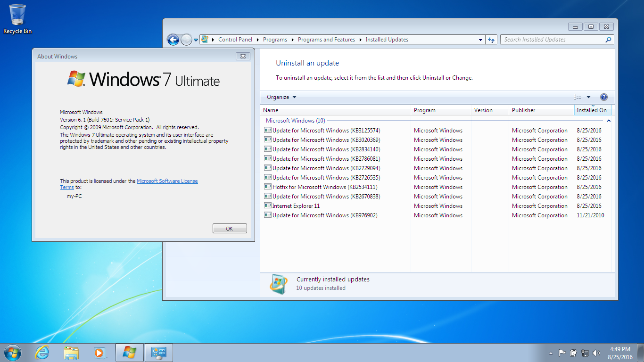Expand the address bar history dropdown
This screenshot has height=362, width=644.
point(480,40)
